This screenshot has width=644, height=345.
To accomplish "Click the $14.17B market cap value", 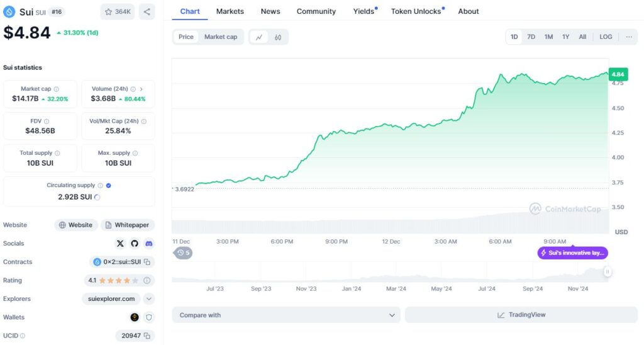I will (x=25, y=99).
